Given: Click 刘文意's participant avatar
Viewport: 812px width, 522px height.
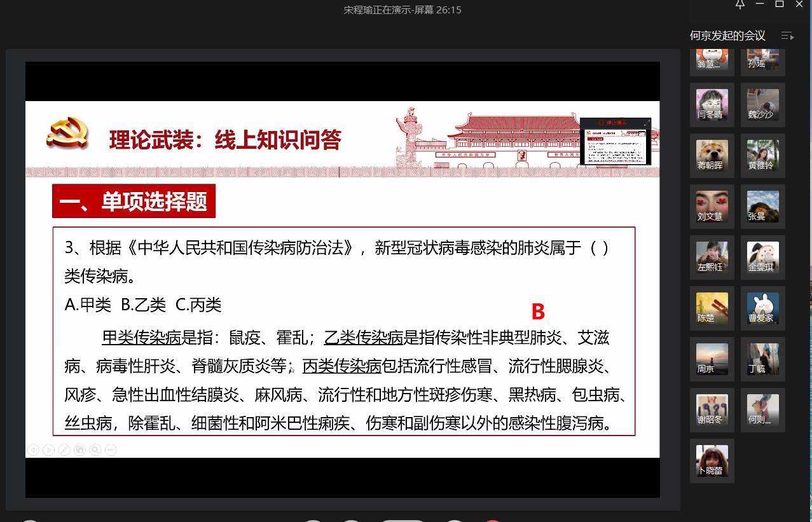Looking at the screenshot, I should pyautogui.click(x=712, y=207).
